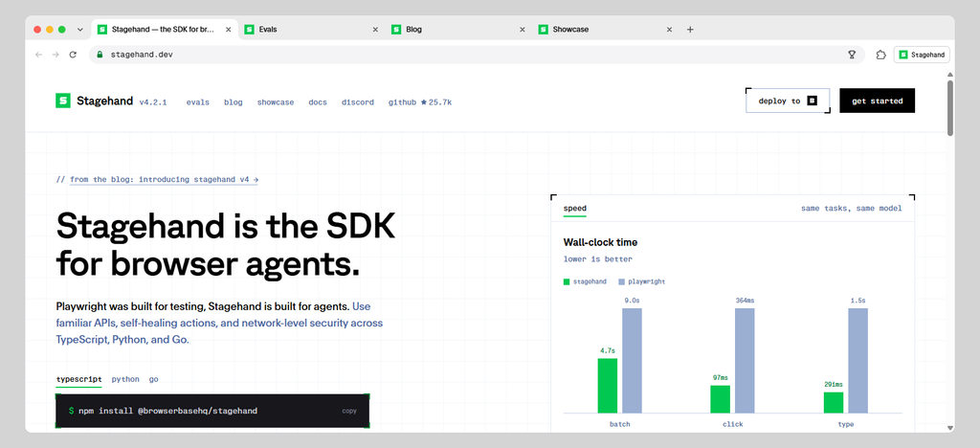The width and height of the screenshot is (980, 448).
Task: Close the Stagehand SDK tab
Action: 228,30
